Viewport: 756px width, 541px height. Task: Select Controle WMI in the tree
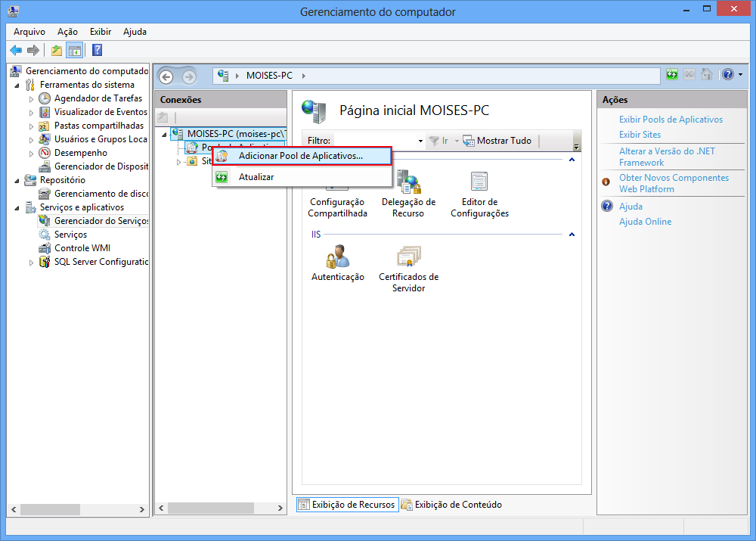coord(82,247)
